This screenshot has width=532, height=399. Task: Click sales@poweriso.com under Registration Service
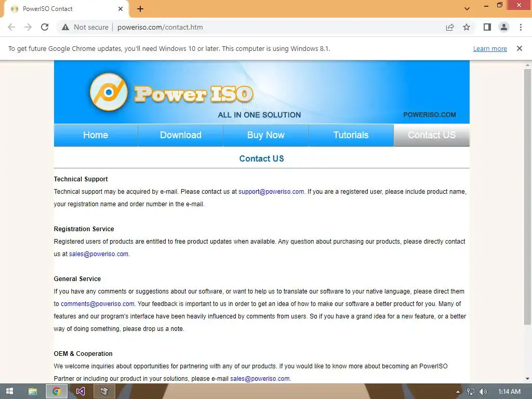[x=99, y=254]
